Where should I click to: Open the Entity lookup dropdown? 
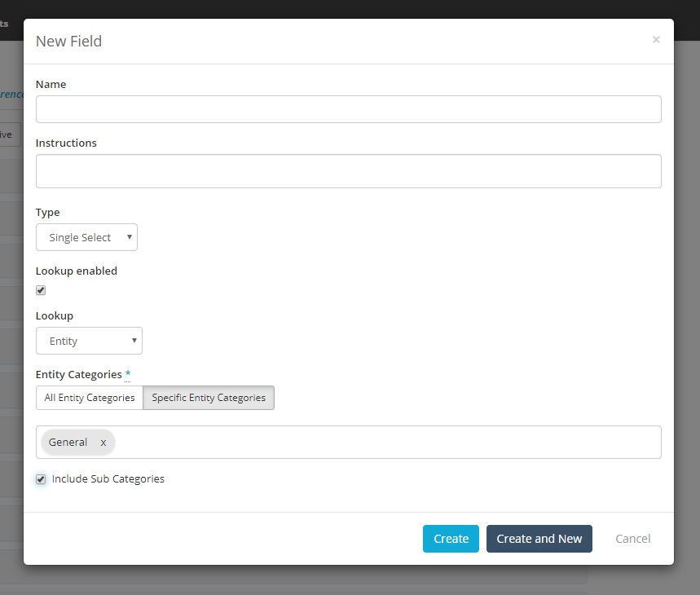[89, 341]
